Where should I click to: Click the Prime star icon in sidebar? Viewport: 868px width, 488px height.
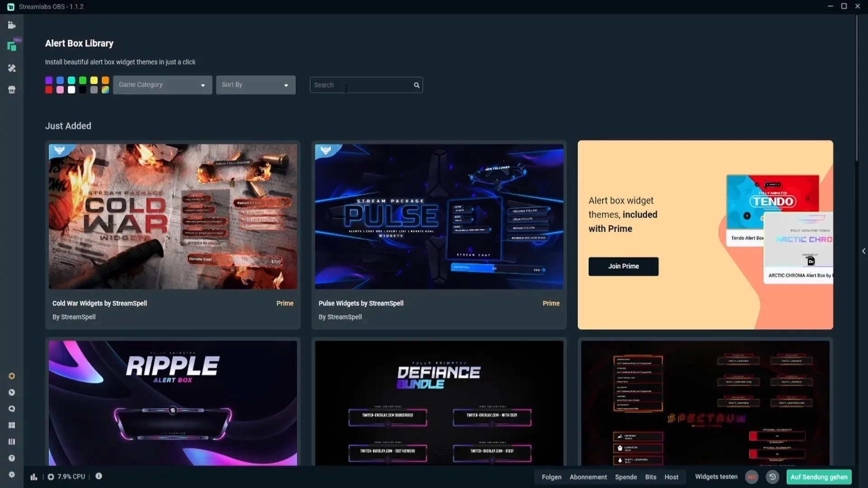pos(12,376)
